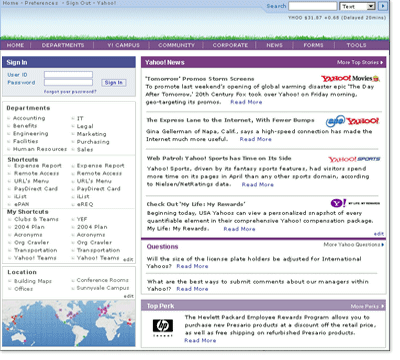Read More on managers comments question
Screen dimensions: 400x360
pyautogui.click(x=192, y=289)
